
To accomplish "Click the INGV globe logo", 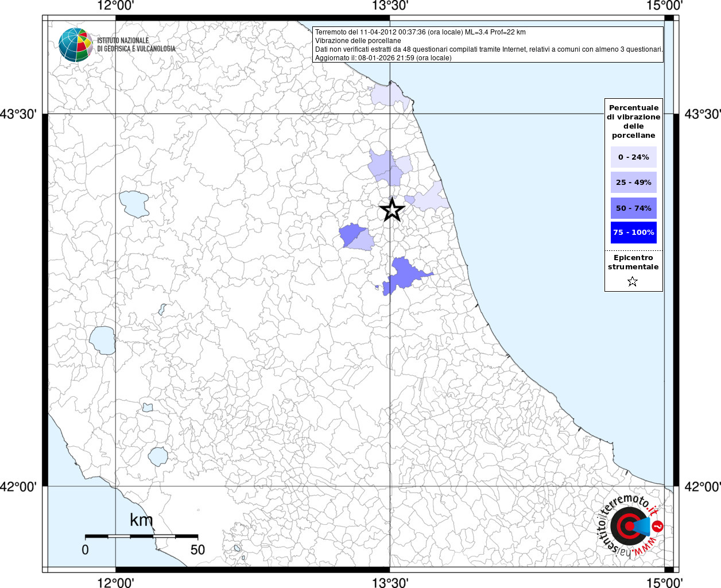I will pyautogui.click(x=75, y=45).
